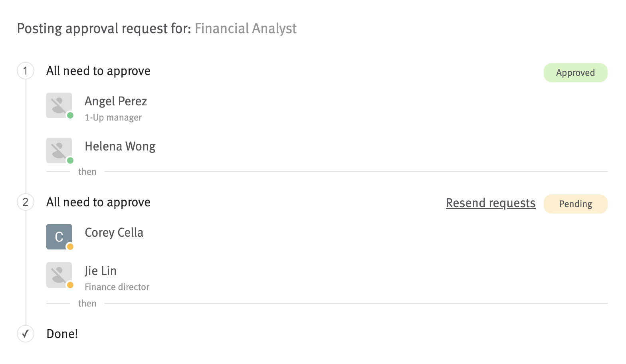
Task: Toggle the Approved status badge
Action: (x=575, y=72)
